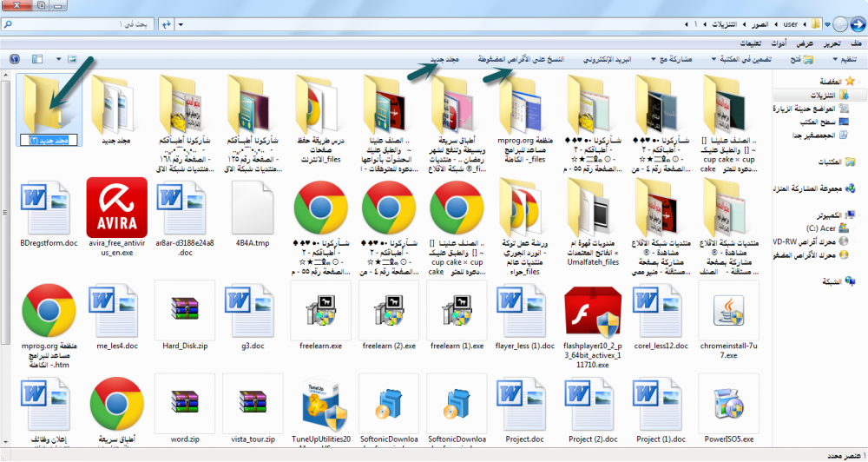
Task: Click the مجلد جديد (New folder) toolbar button
Action: pyautogui.click(x=446, y=59)
